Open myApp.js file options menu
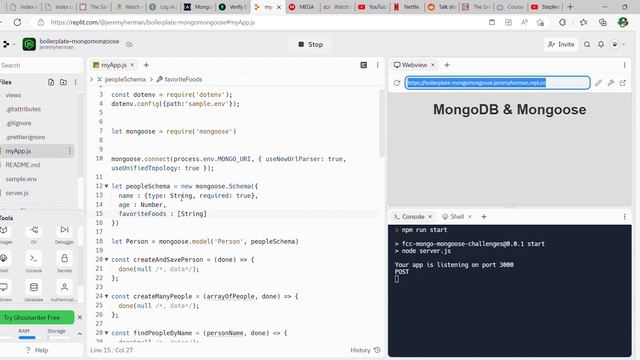 coord(69,151)
